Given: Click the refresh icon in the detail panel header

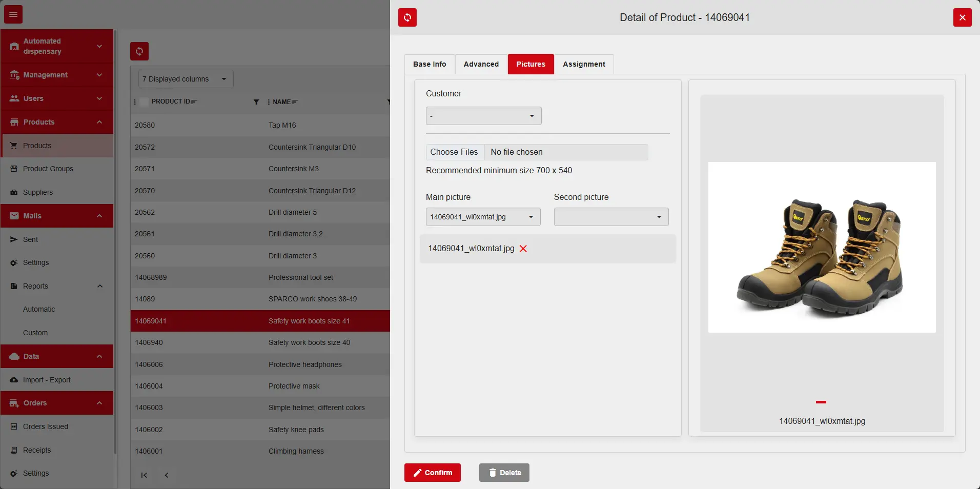Looking at the screenshot, I should pos(407,17).
